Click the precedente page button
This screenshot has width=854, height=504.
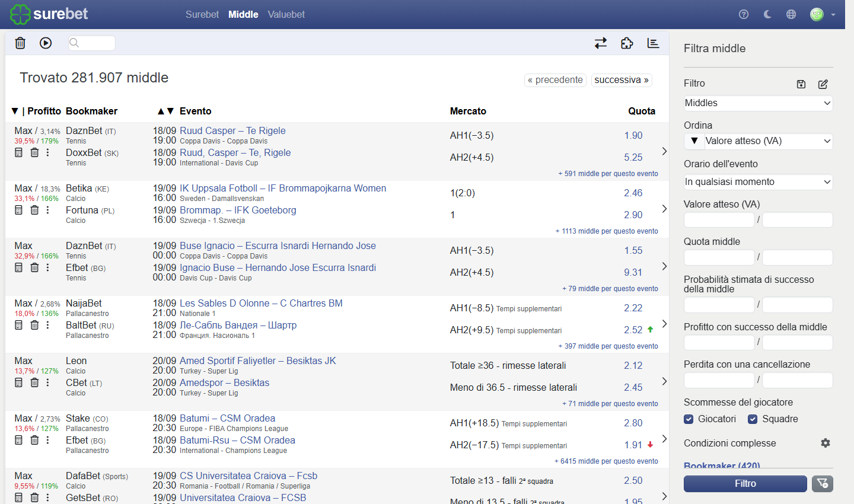point(555,80)
